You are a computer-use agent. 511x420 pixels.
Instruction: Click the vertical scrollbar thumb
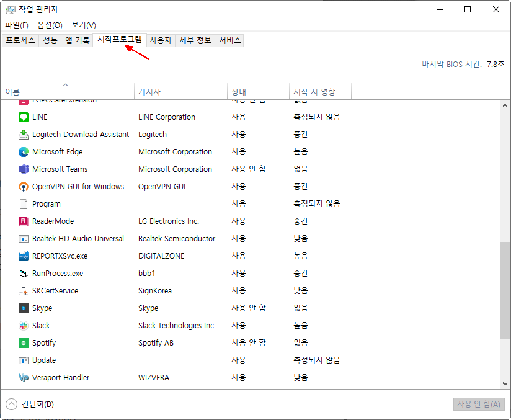(505, 290)
